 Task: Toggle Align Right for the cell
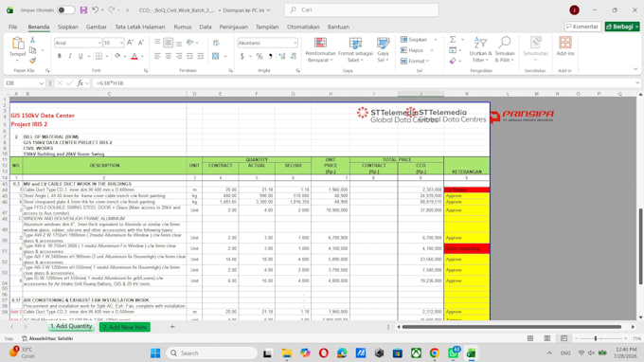[x=179, y=56]
